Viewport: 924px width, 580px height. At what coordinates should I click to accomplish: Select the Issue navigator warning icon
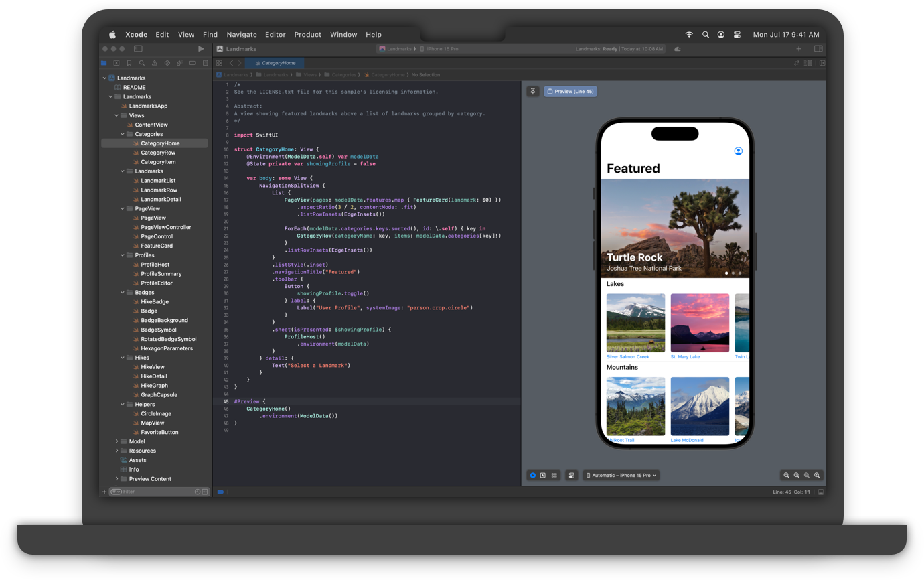(154, 62)
